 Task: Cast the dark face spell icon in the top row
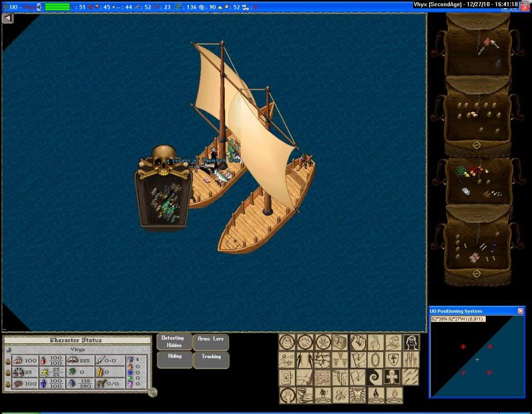[411, 342]
